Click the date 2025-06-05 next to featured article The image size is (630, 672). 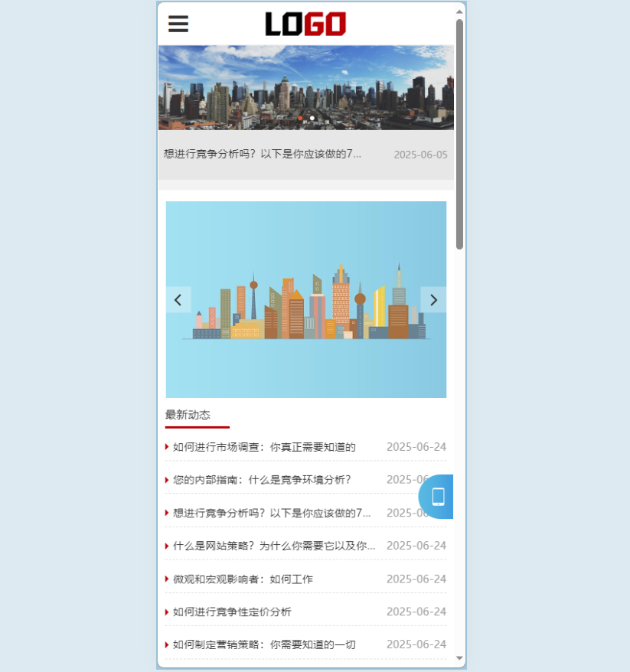tap(419, 154)
